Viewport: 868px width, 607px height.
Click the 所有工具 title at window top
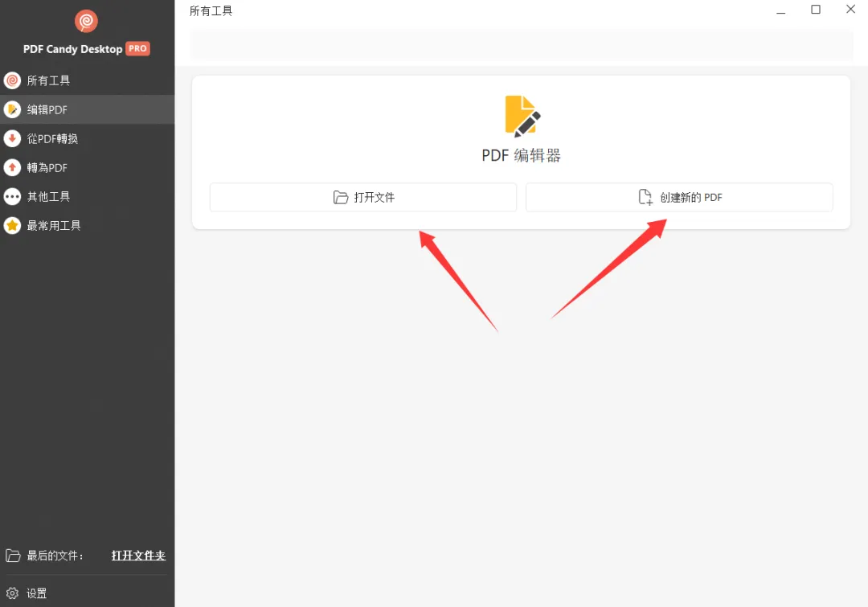211,11
